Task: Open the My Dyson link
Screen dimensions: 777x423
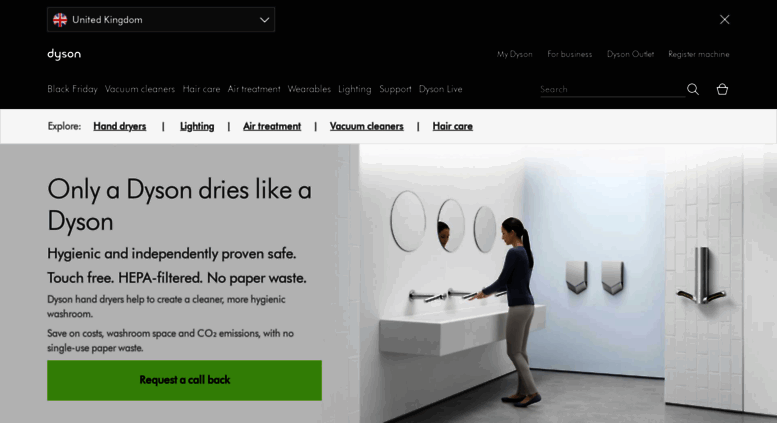Action: 514,54
